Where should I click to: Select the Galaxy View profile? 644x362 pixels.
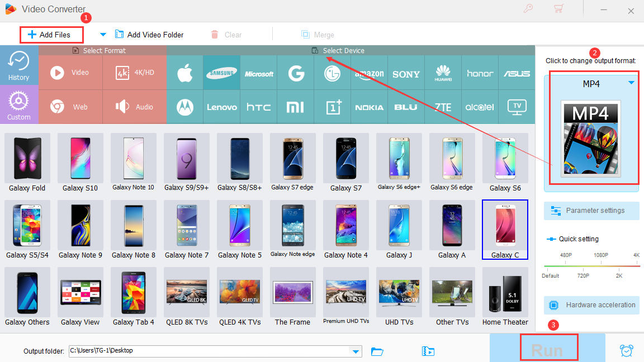tap(80, 297)
